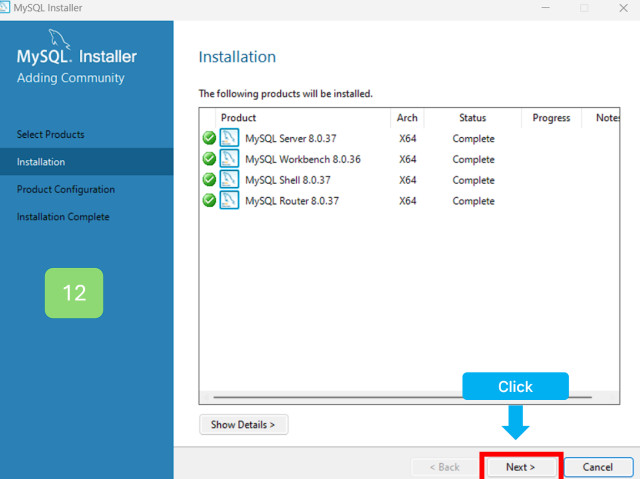Click the Status column header
The width and height of the screenshot is (640, 479).
473,118
